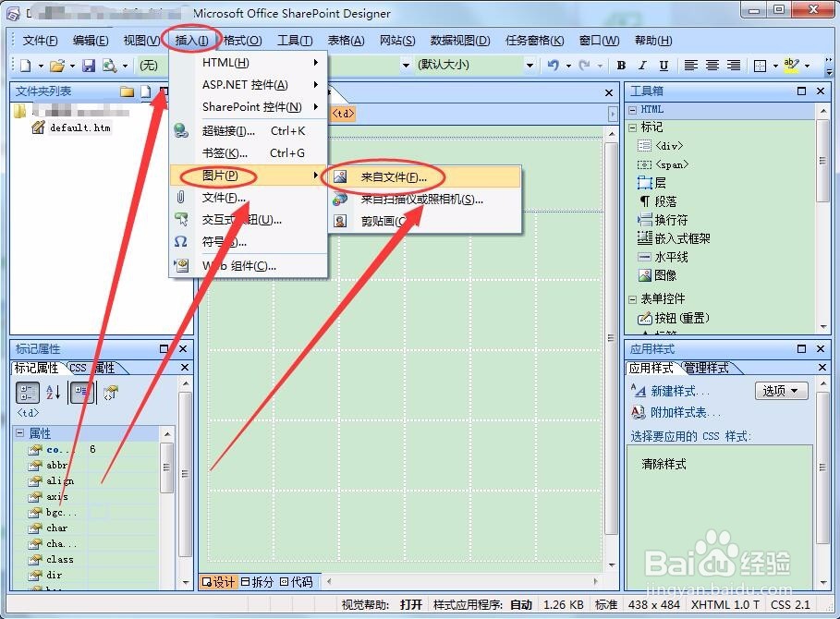Open the borders dropdown arrow
840x619 pixels.
(775, 66)
